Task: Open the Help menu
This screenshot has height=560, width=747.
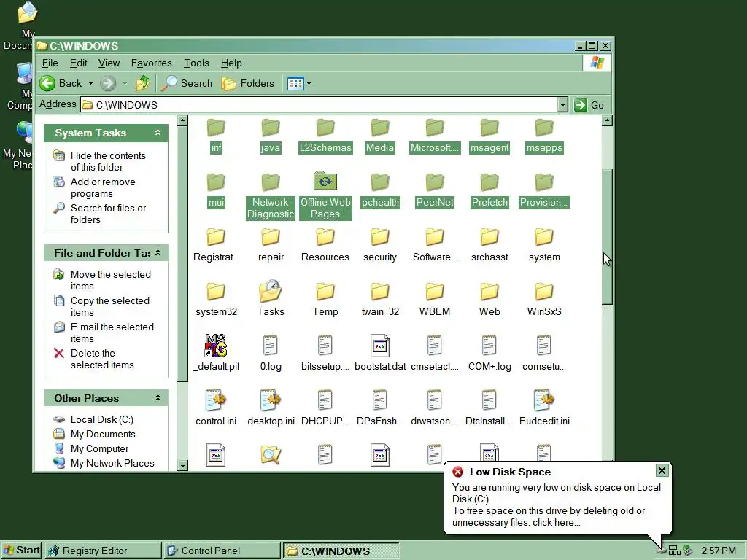Action: coord(231,63)
